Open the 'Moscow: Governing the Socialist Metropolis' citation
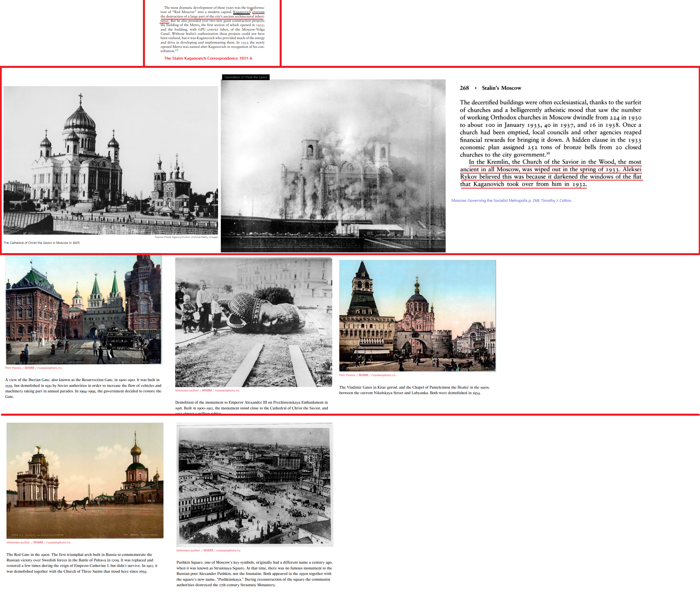The width and height of the screenshot is (700, 611). 511,201
